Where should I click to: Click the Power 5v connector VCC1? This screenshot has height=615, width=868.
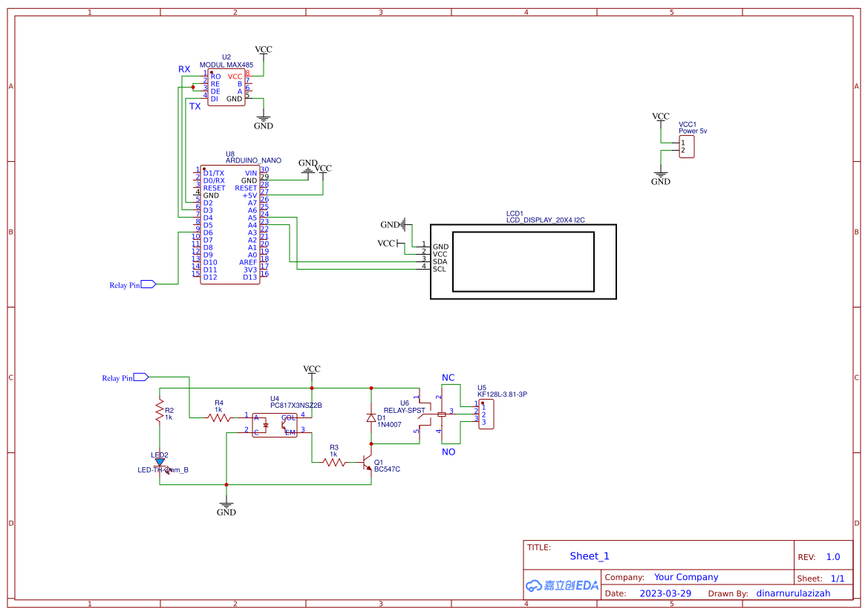pos(687,145)
